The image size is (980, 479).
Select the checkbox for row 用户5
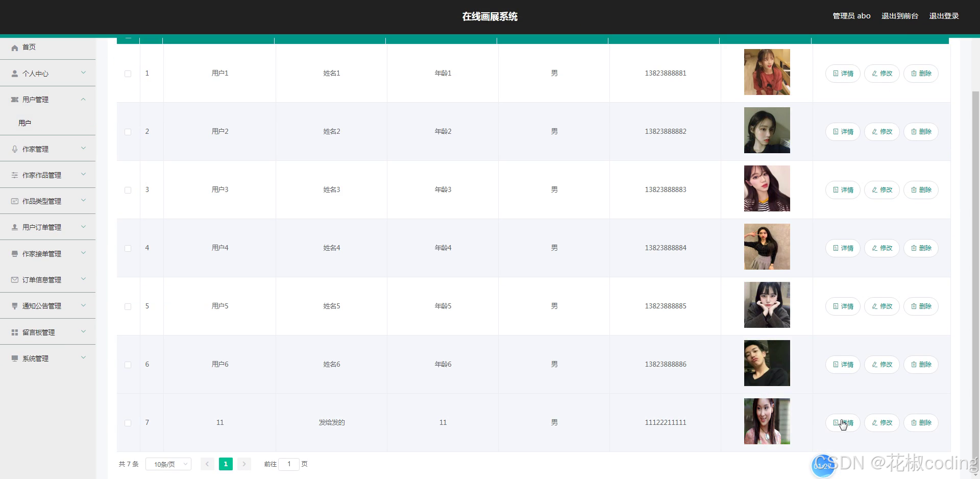[x=128, y=306]
